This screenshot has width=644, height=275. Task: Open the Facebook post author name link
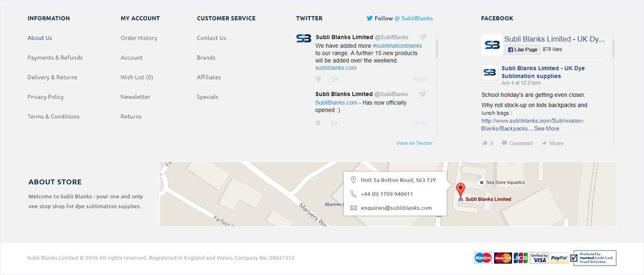click(x=543, y=72)
